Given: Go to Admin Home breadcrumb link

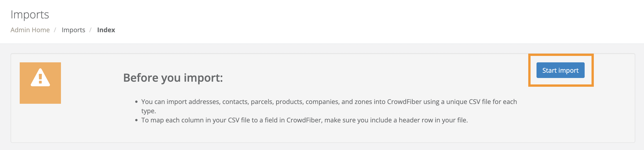Looking at the screenshot, I should tap(30, 30).
